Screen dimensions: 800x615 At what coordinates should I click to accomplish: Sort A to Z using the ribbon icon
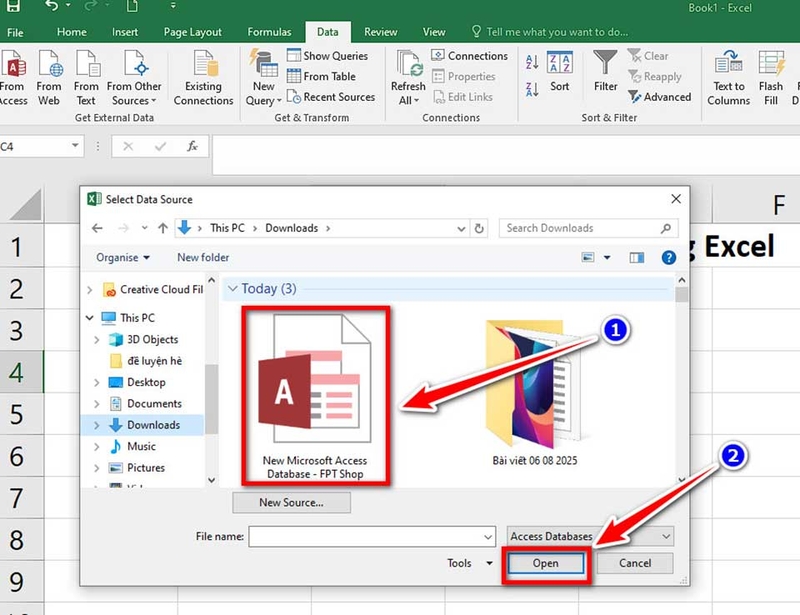coord(531,62)
